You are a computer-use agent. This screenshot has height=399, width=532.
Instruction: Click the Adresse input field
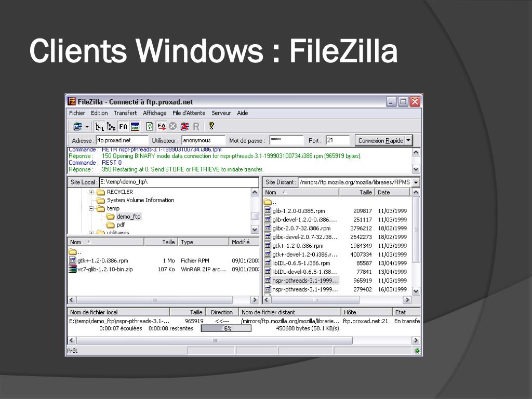click(122, 140)
